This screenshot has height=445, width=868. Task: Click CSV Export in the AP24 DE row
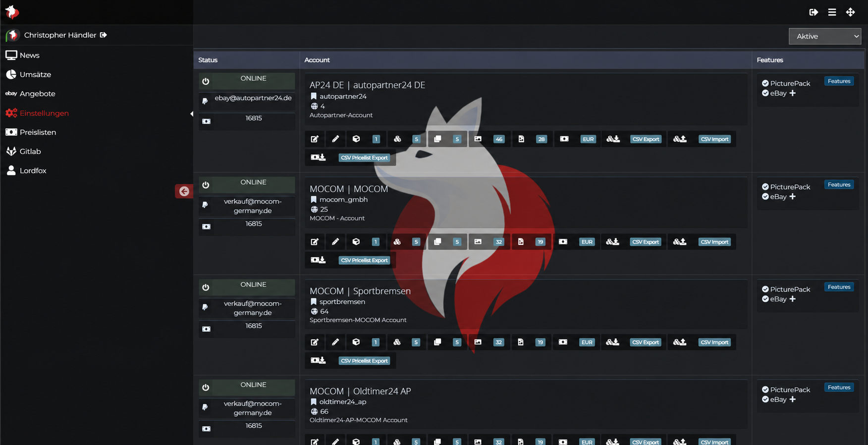click(646, 139)
